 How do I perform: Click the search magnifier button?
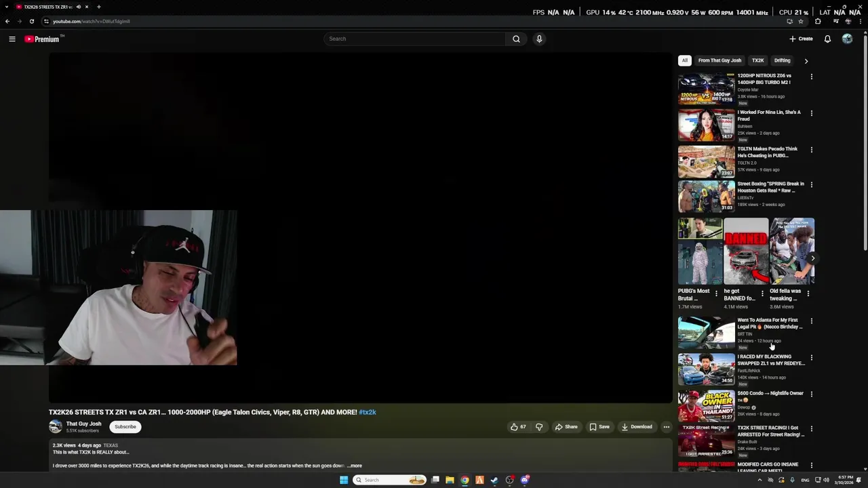[x=516, y=39]
